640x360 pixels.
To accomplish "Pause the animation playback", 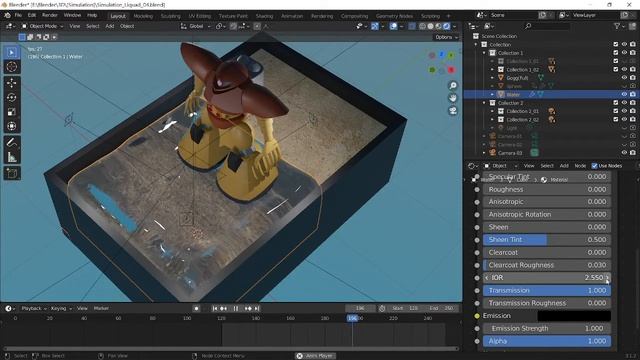I will pyautogui.click(x=236, y=309).
